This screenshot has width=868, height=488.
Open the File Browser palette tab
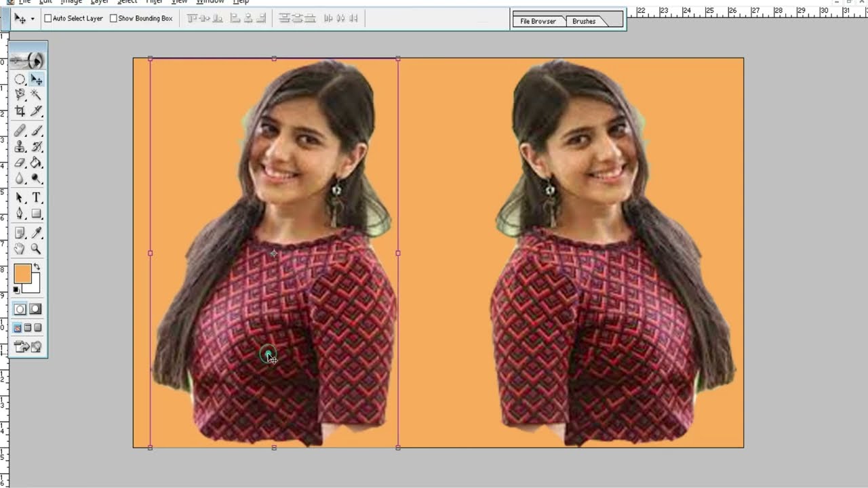(538, 21)
